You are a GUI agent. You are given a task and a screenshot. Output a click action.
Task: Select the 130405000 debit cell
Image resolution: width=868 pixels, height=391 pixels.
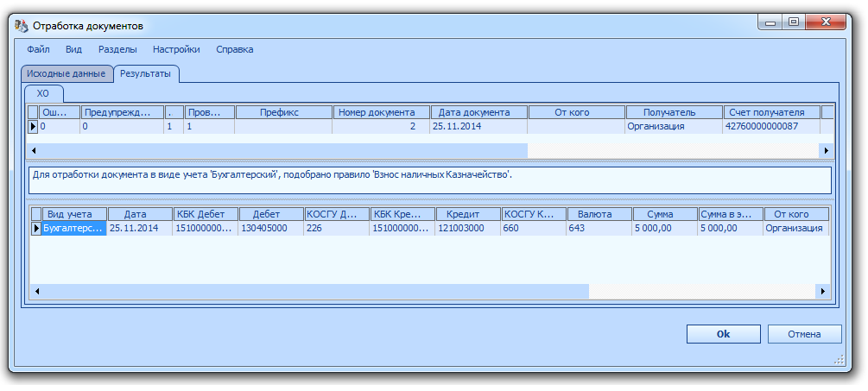point(271,229)
